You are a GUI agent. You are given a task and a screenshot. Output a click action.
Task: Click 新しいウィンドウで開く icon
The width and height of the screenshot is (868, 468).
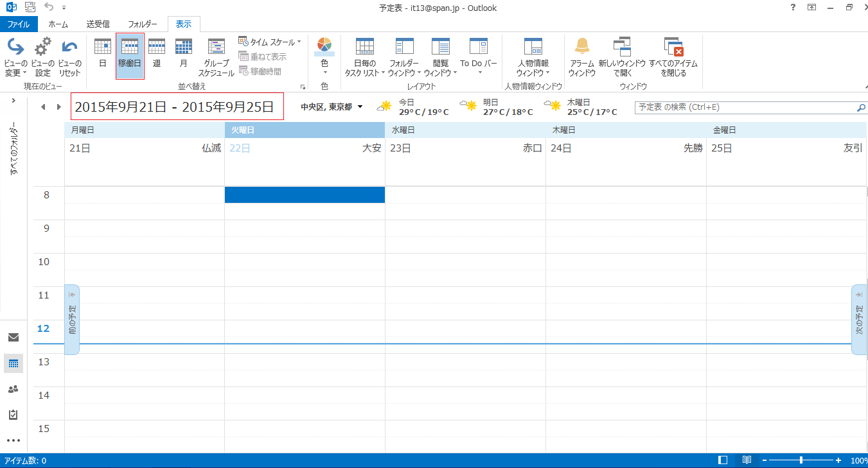[622, 57]
